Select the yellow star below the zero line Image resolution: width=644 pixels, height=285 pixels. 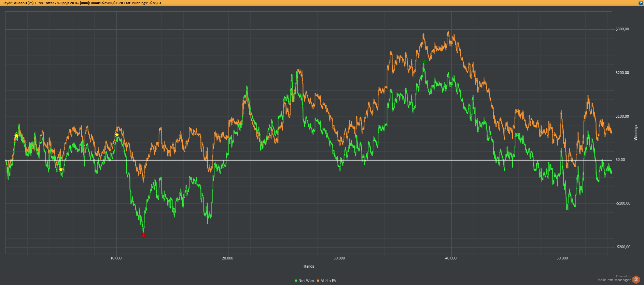click(61, 169)
